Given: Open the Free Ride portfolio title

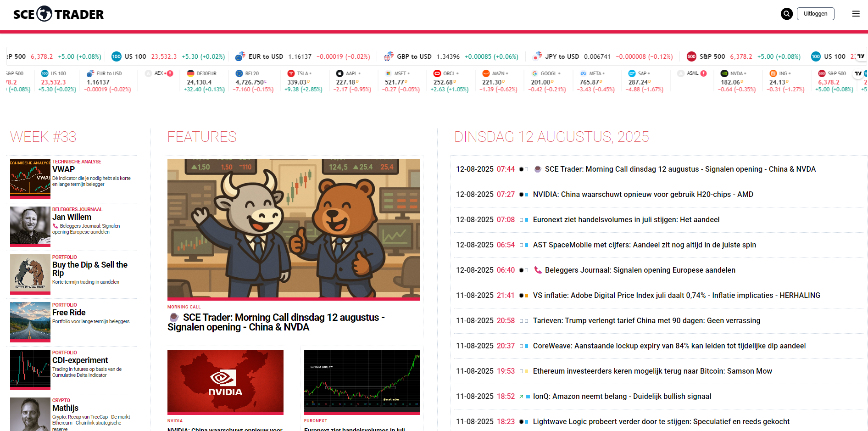Looking at the screenshot, I should [69, 313].
